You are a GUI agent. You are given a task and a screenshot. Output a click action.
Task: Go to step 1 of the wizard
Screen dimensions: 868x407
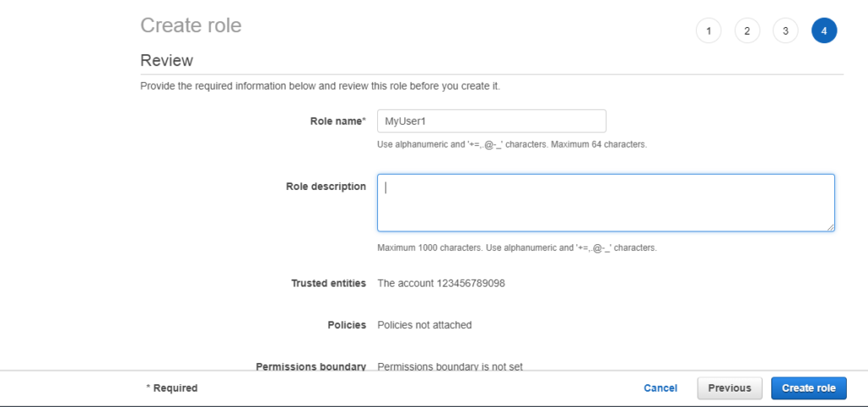coord(708,31)
